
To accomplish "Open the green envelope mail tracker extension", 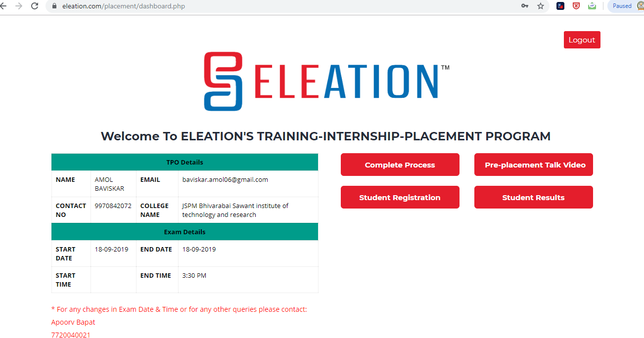I will coord(592,6).
